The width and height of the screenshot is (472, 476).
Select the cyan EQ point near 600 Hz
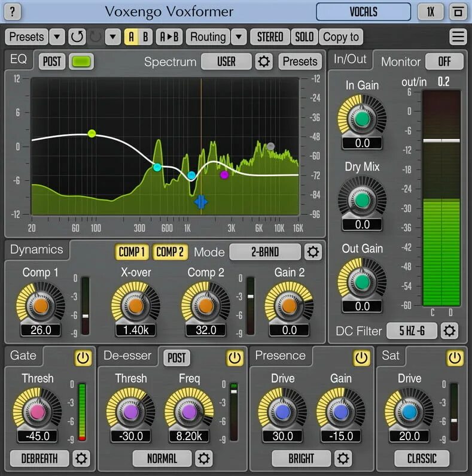tap(157, 167)
